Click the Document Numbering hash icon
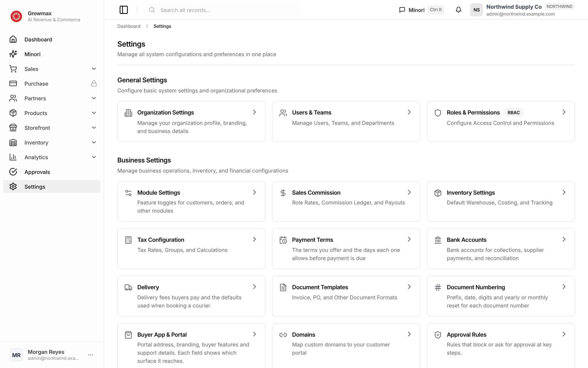Image resolution: width=588 pixels, height=368 pixels. pos(438,287)
